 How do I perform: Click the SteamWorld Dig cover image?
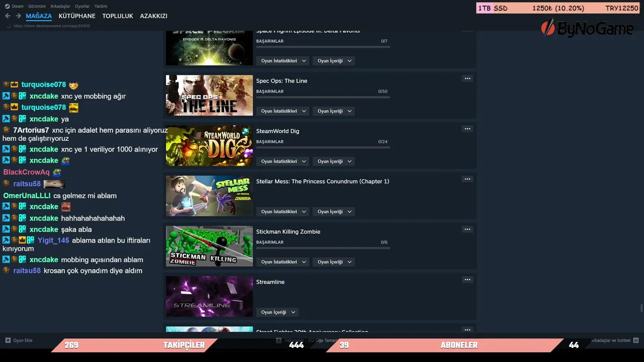pos(209,146)
